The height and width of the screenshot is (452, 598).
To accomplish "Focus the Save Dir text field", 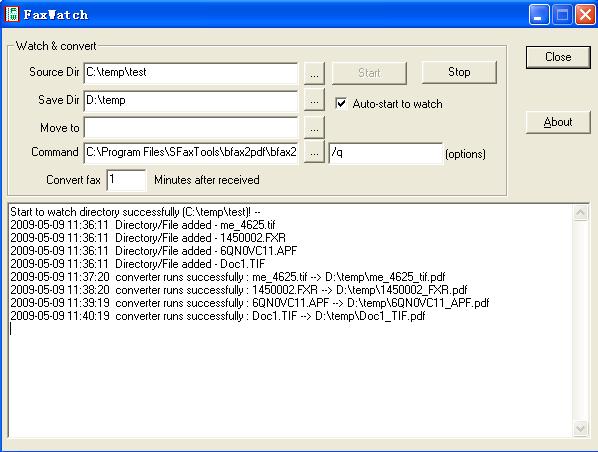I will click(x=191, y=101).
